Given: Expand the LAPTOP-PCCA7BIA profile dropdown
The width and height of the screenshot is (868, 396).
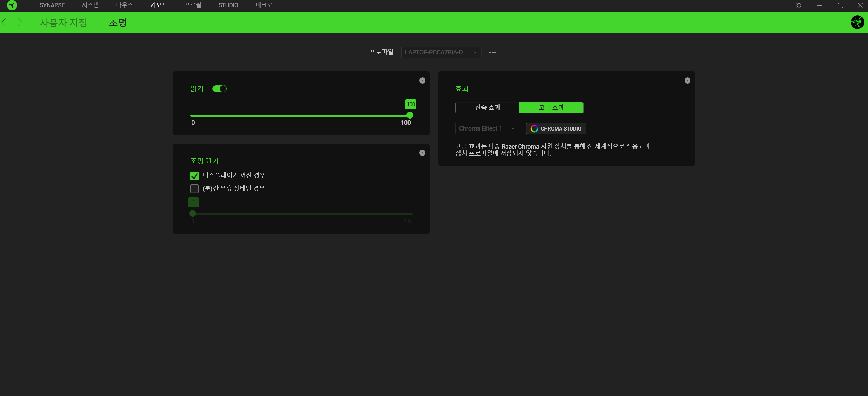Looking at the screenshot, I should (441, 52).
